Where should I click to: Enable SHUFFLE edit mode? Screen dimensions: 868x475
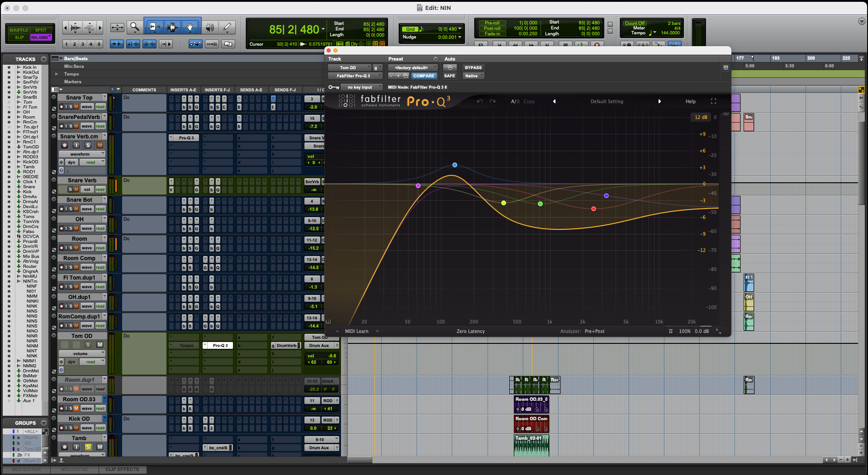tap(19, 30)
